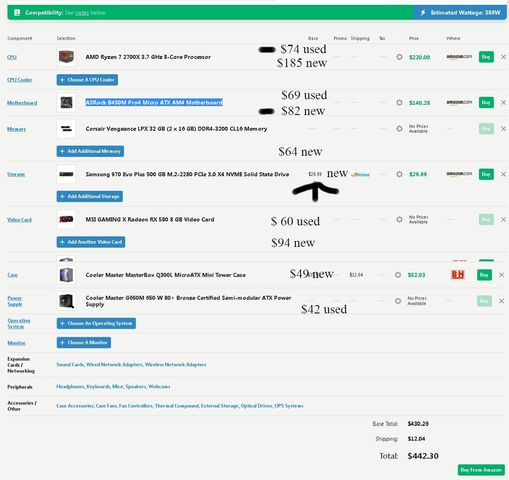Screen dimensions: 509x480
Task: Open the Video Card component link
Action: (19, 220)
